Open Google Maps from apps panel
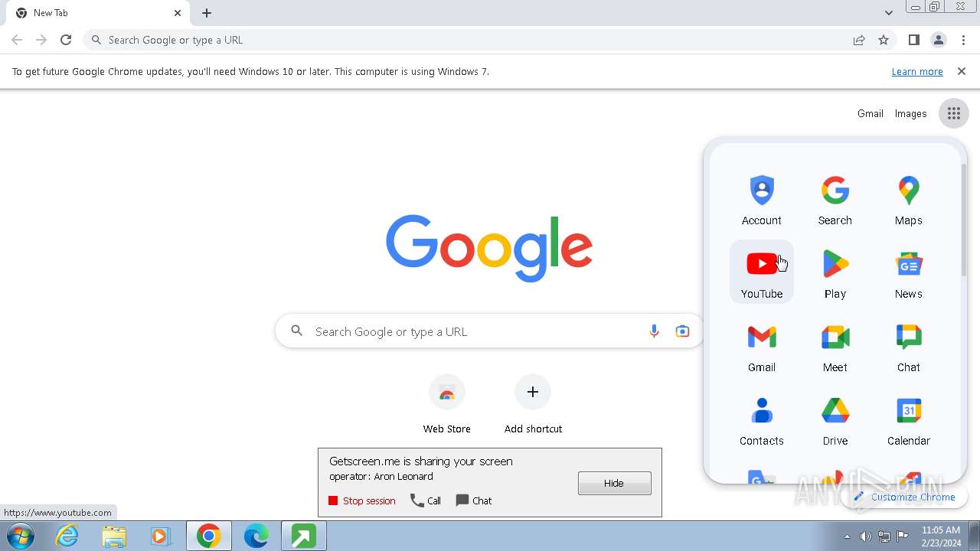The width and height of the screenshot is (980, 551). [908, 200]
